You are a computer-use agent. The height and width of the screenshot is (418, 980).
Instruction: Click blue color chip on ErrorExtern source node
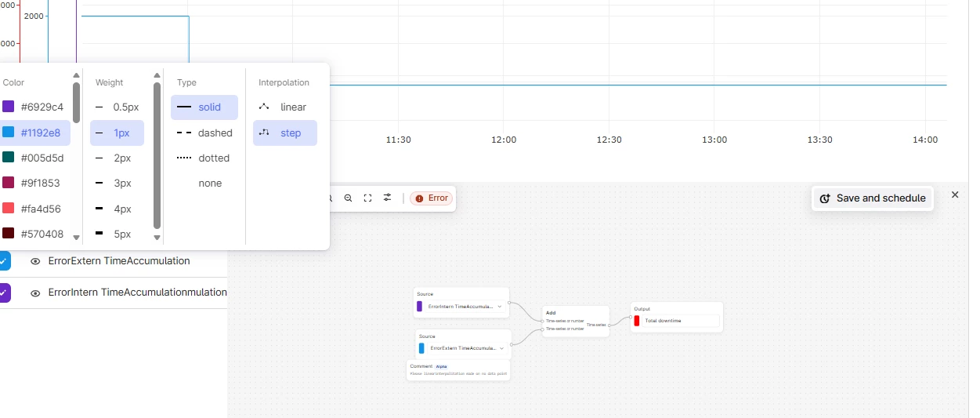tap(421, 347)
